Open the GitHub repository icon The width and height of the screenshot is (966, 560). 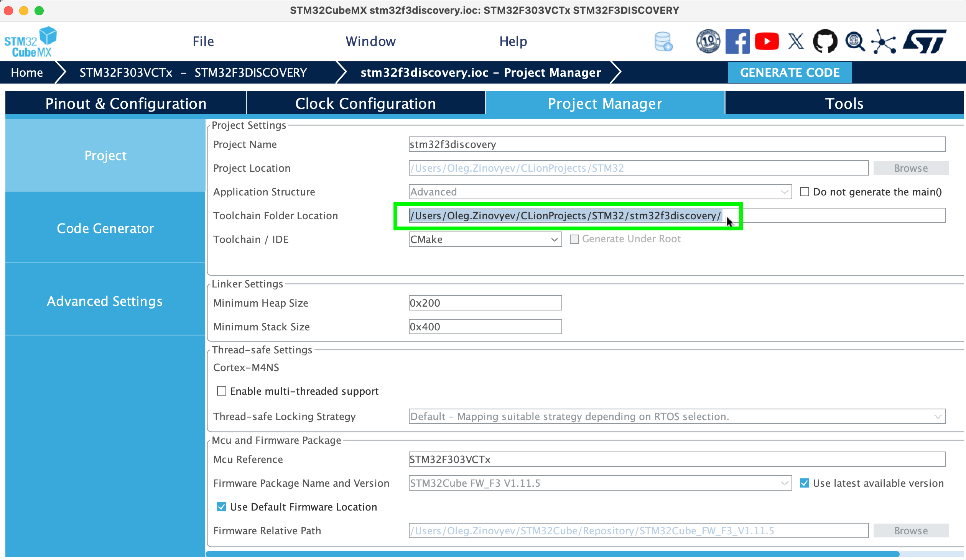(x=825, y=41)
